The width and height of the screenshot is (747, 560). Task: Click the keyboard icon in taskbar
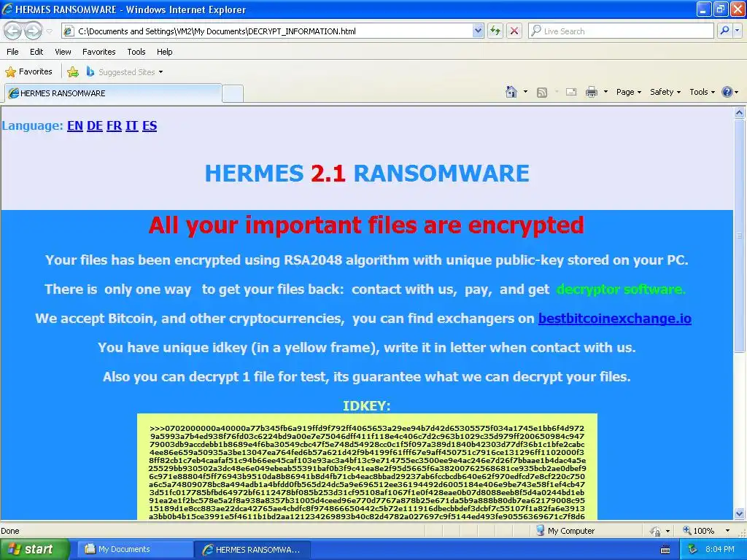(x=665, y=550)
